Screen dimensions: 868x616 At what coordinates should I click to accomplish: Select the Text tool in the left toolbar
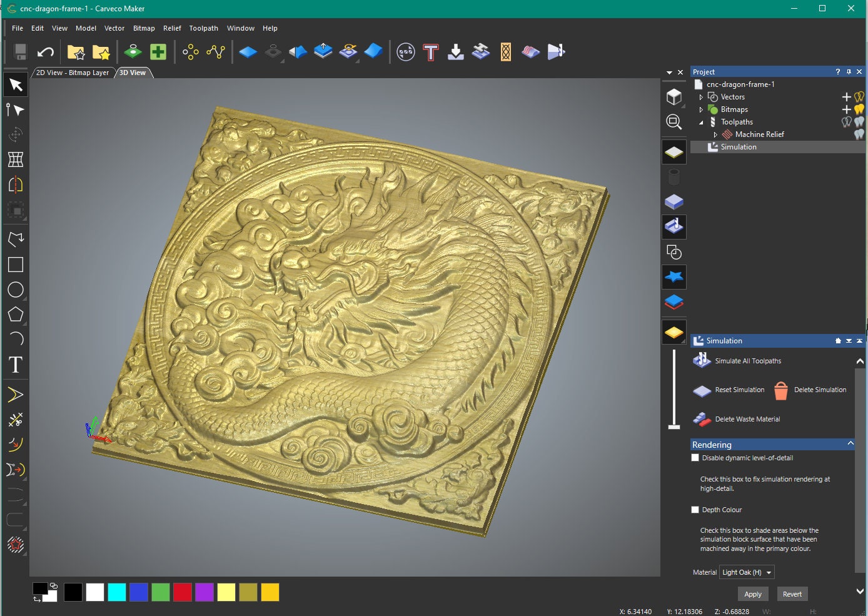[x=15, y=365]
